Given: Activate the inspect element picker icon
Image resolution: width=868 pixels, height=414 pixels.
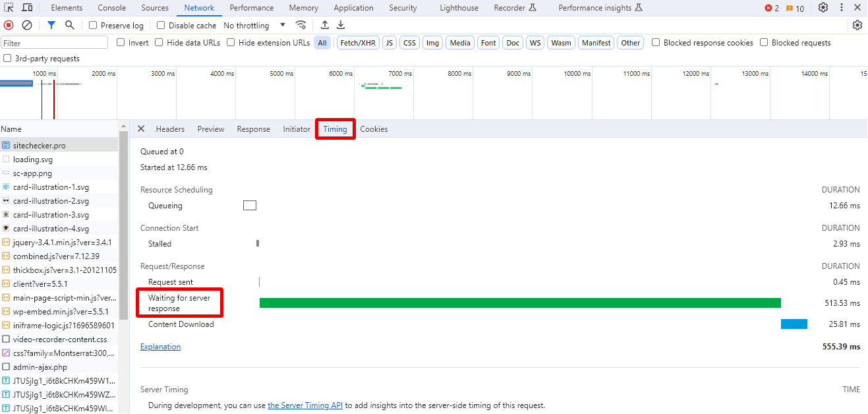Looking at the screenshot, I should pyautogui.click(x=9, y=8).
